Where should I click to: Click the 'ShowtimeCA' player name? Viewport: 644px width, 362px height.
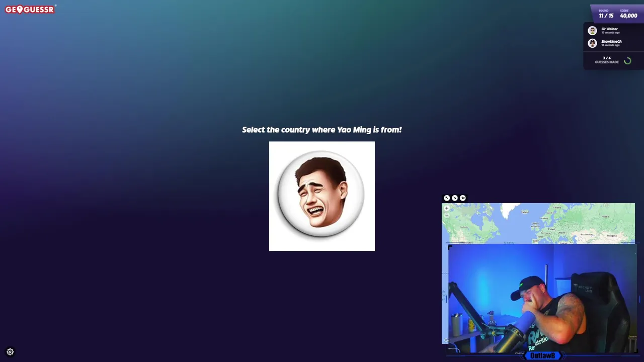click(611, 41)
